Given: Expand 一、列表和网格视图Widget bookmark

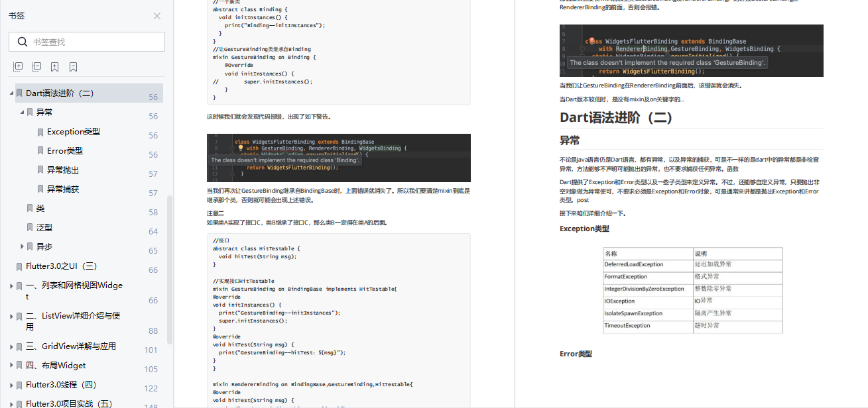Looking at the screenshot, I should click(11, 286).
